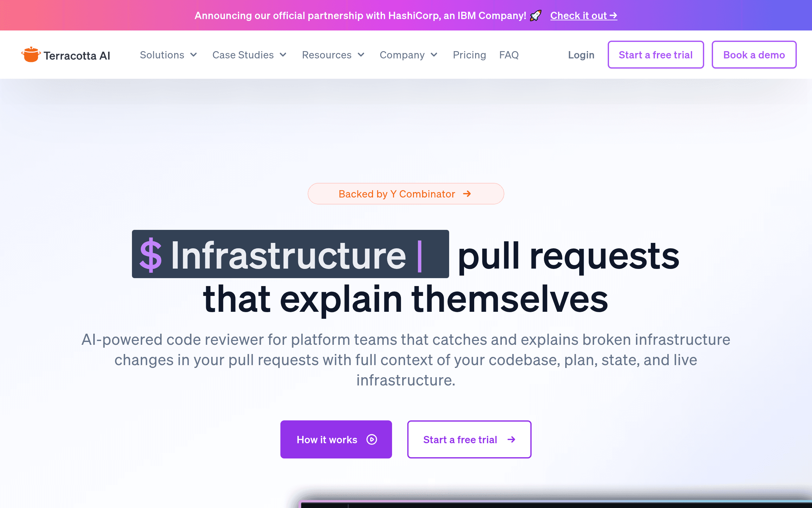Click the arrow icon beside Backed by Y Combinator

[x=467, y=194]
